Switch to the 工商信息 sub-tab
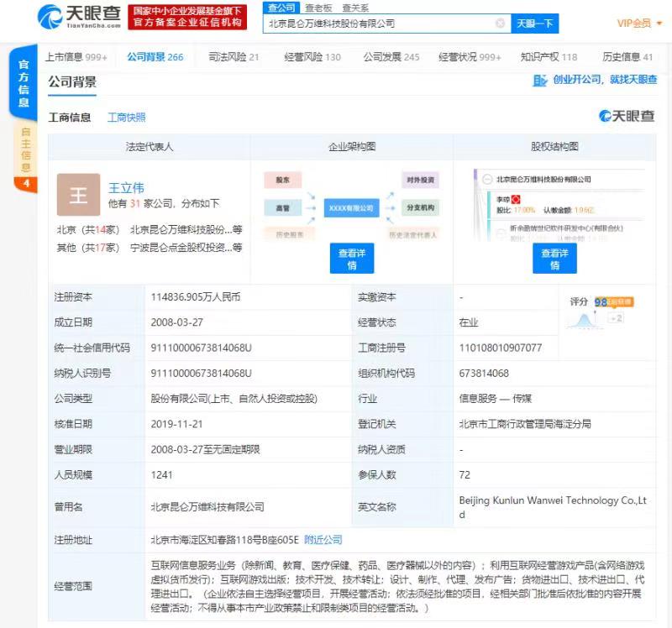The height and width of the screenshot is (628, 672). (70, 118)
